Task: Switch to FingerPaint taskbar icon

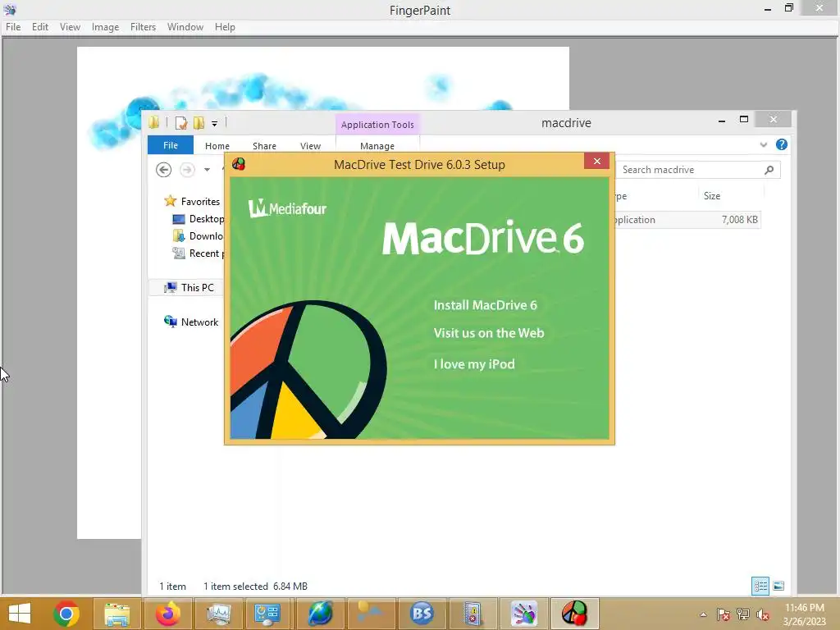Action: tap(523, 614)
